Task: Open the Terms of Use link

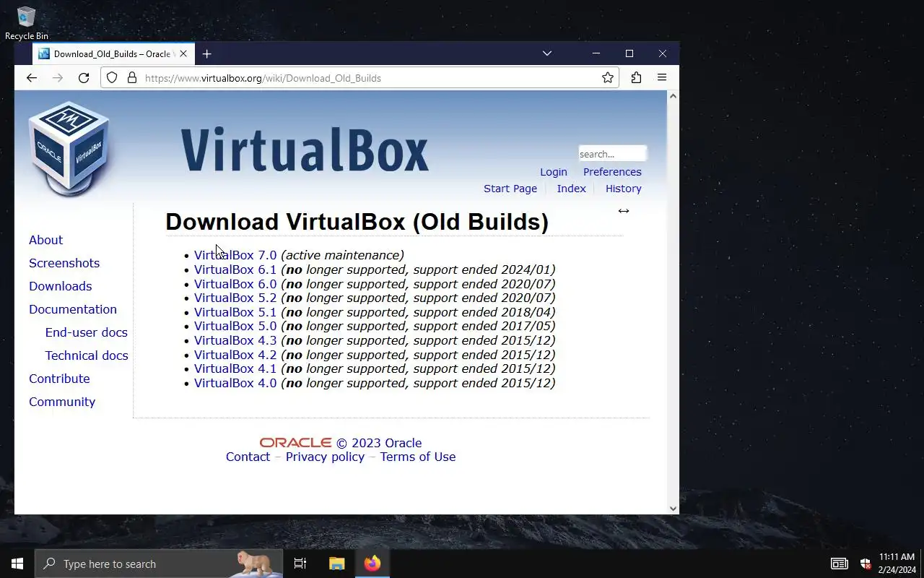Action: pos(418,457)
